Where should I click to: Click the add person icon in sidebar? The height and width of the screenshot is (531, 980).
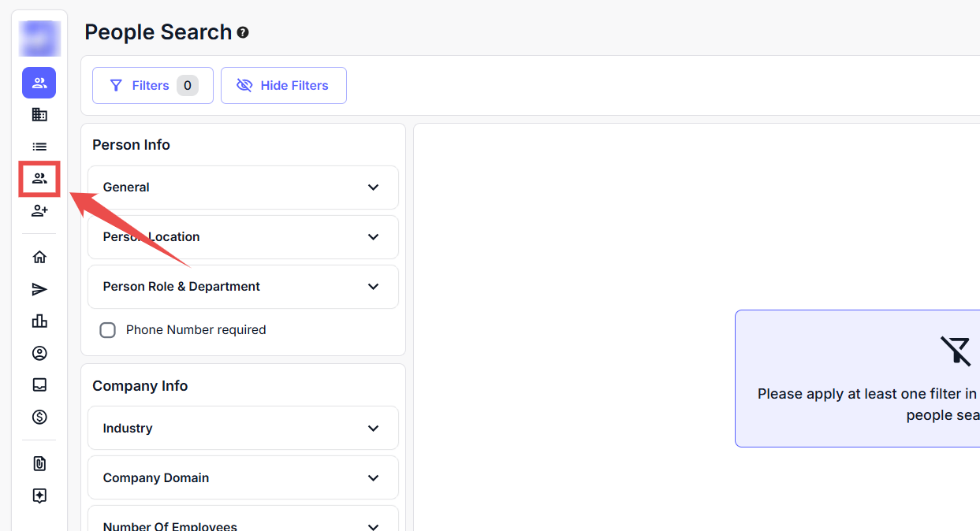[39, 211]
